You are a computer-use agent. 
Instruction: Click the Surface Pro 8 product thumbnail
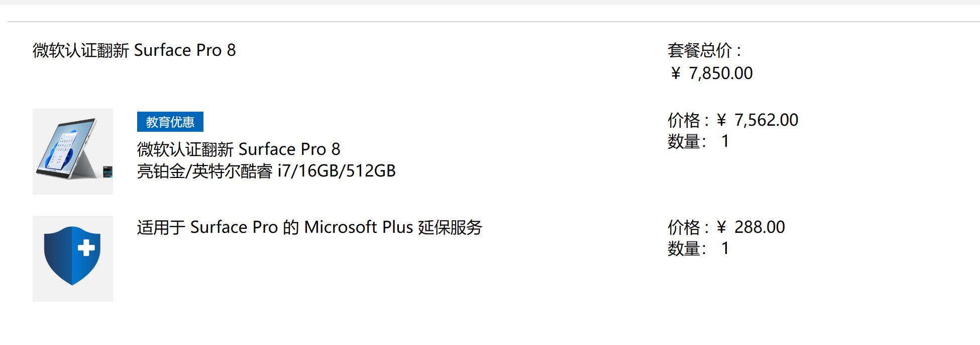pos(73,151)
